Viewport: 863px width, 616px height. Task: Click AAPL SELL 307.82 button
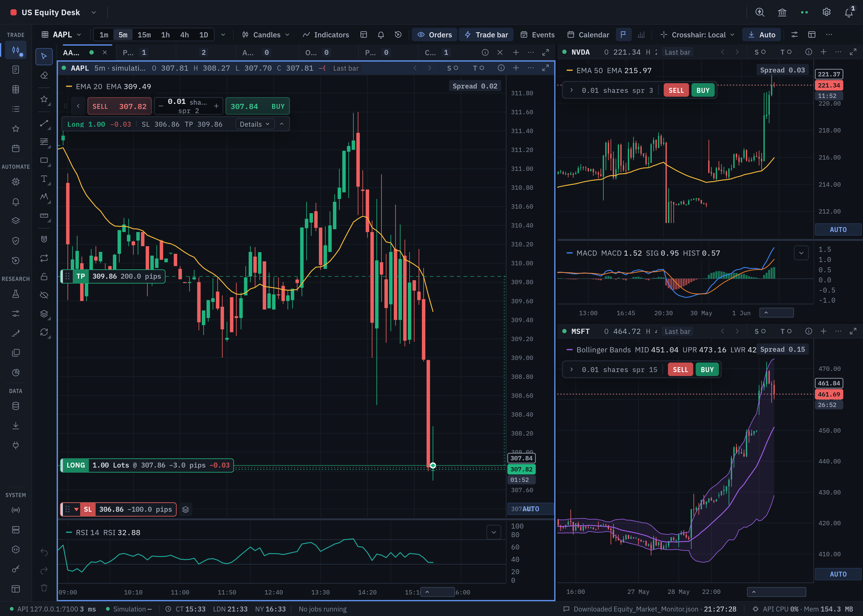point(120,106)
